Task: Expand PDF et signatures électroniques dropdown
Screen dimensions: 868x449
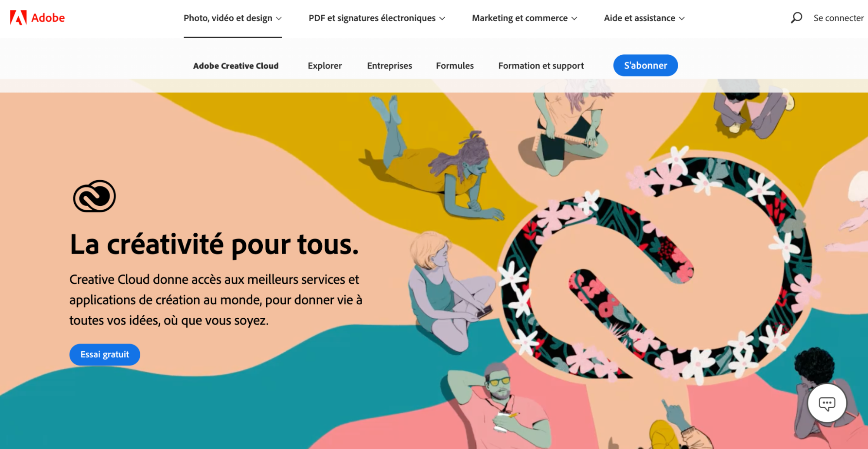Action: (x=377, y=18)
